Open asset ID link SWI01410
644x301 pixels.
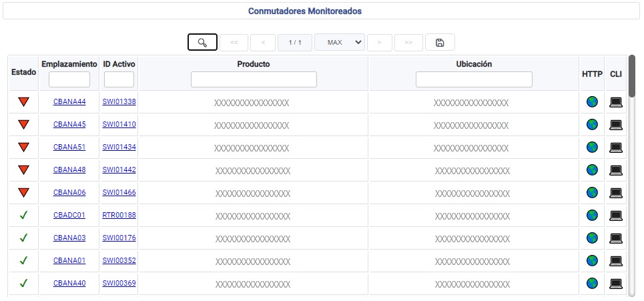click(119, 125)
